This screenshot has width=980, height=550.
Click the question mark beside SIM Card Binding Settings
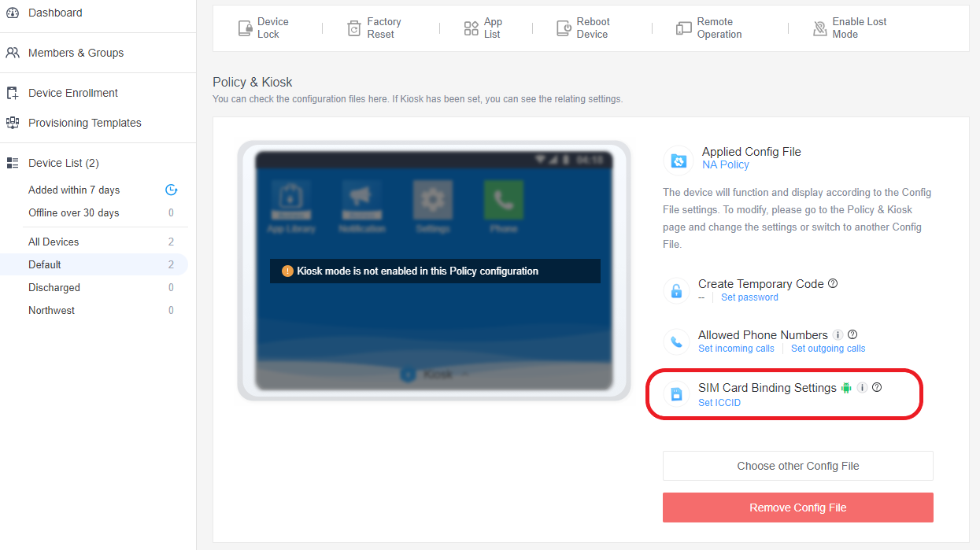coord(877,387)
